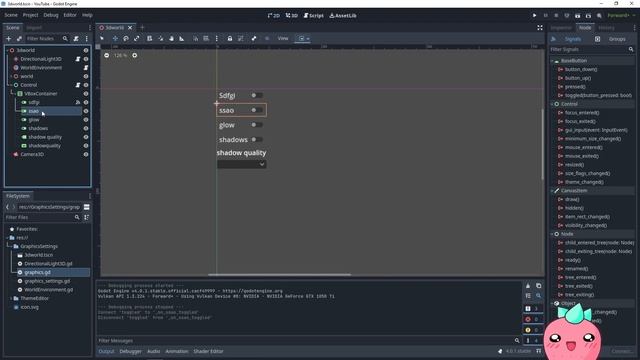Activate the Scale Mode tool
The width and height of the screenshot is (640, 360).
[137, 38]
